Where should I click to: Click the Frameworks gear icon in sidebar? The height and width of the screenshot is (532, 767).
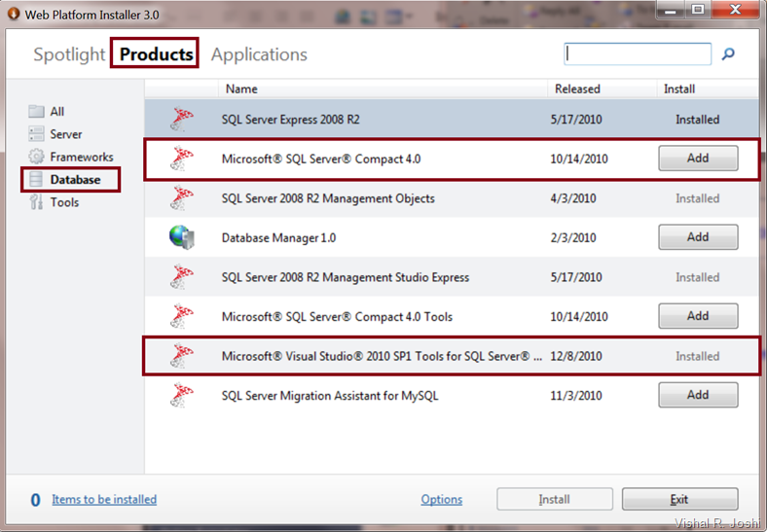36,157
